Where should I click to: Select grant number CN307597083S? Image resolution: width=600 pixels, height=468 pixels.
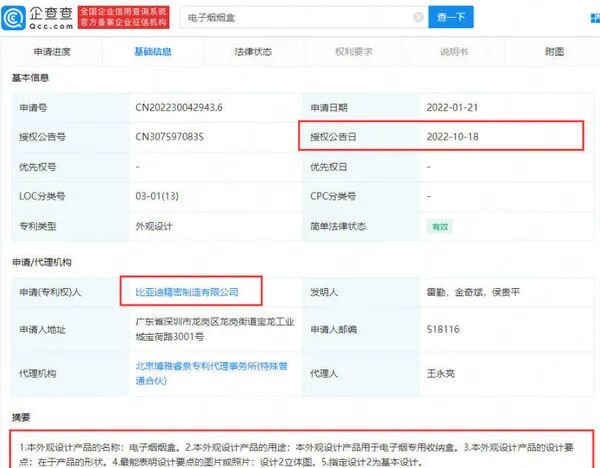click(170, 137)
